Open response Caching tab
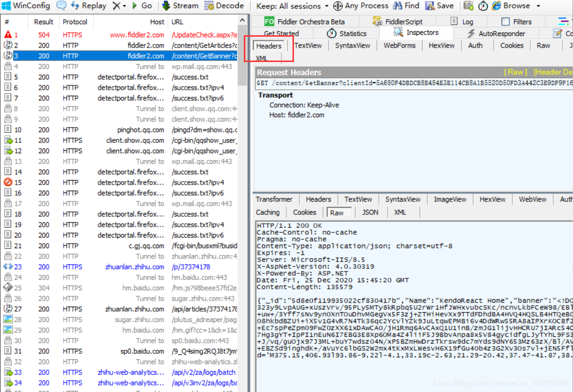The height and width of the screenshot is (392, 573). coord(268,212)
